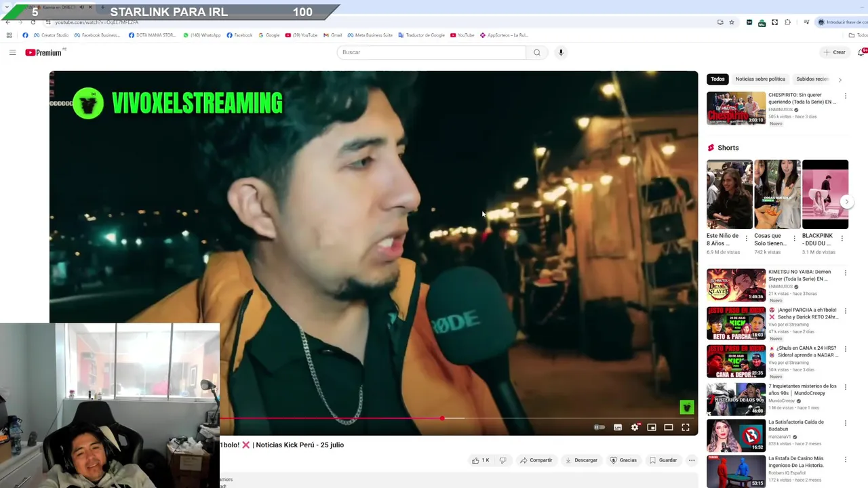Click the Compartir share button
The image size is (868, 488).
(536, 460)
